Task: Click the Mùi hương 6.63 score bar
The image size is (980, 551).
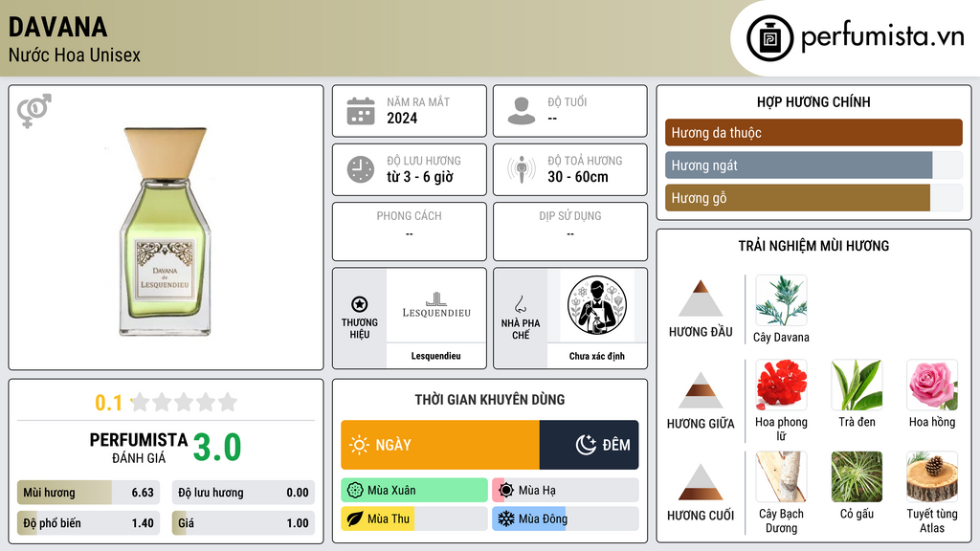Action: pos(88,493)
